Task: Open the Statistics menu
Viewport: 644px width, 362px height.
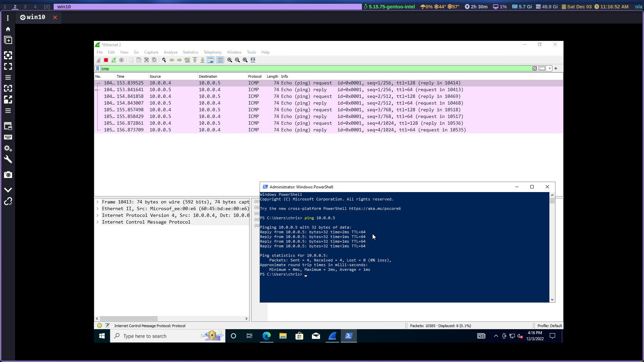Action: pyautogui.click(x=191, y=52)
